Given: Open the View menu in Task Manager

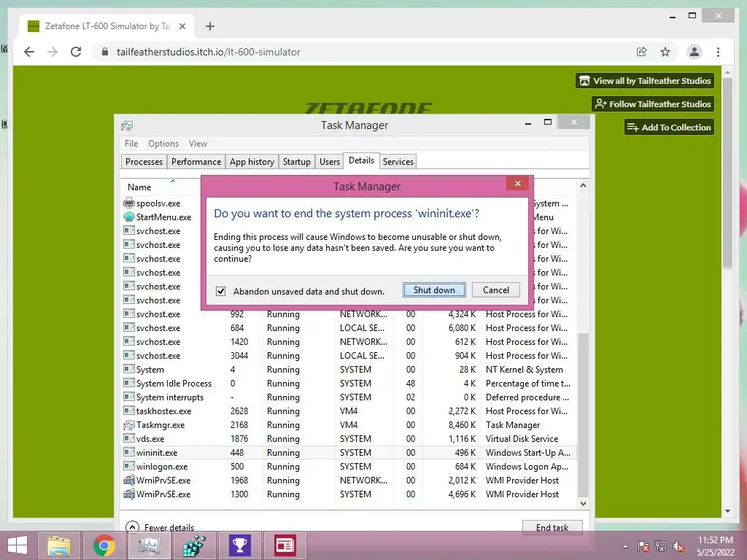Looking at the screenshot, I should (x=198, y=144).
